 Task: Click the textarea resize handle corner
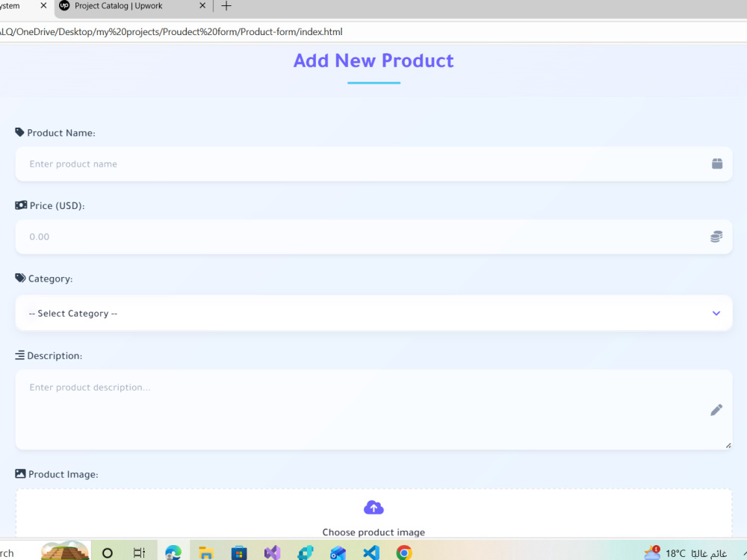(x=728, y=446)
